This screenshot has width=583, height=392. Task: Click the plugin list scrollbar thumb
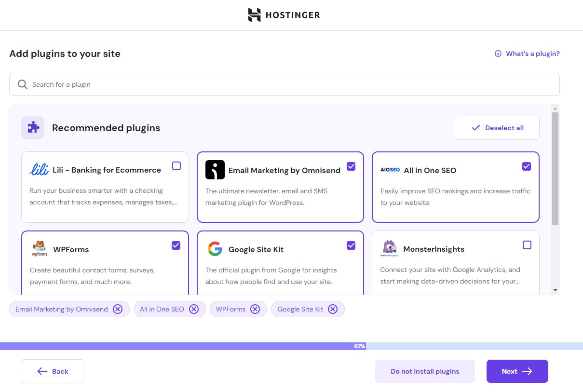click(555, 169)
